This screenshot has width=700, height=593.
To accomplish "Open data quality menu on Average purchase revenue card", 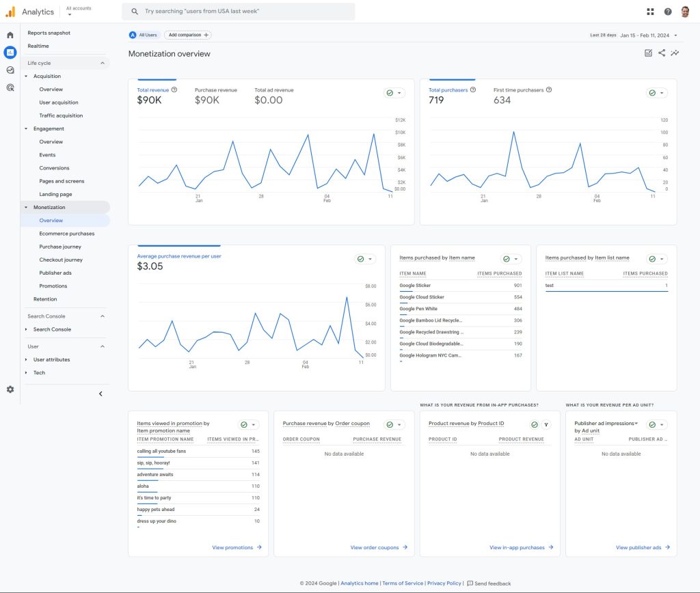I will [x=365, y=259].
